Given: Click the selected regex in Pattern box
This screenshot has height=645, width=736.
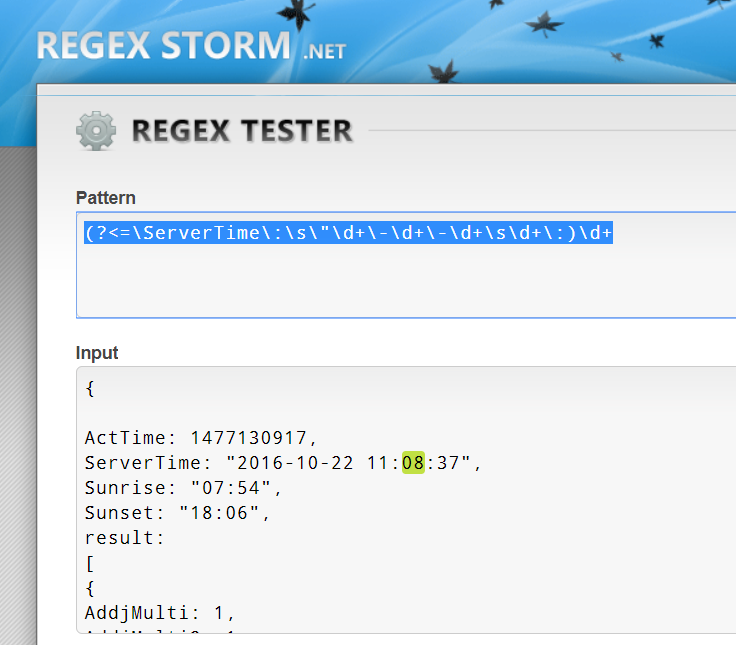Looking at the screenshot, I should coord(348,233).
